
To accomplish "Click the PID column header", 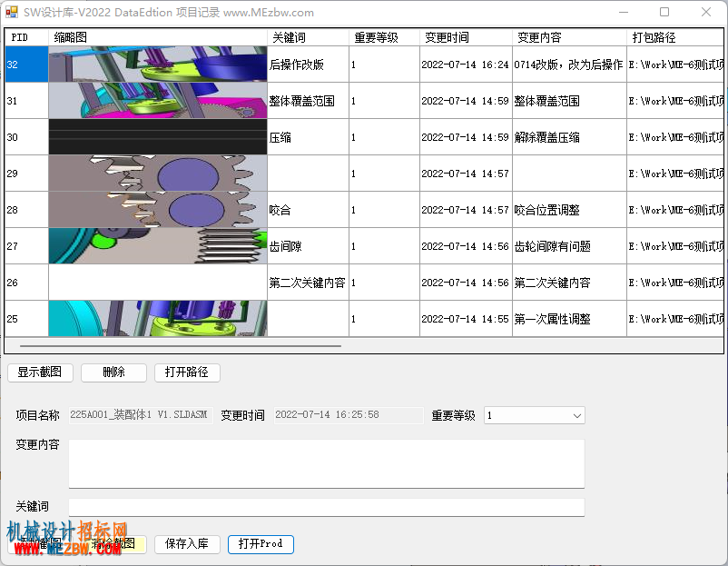I will click(26, 37).
